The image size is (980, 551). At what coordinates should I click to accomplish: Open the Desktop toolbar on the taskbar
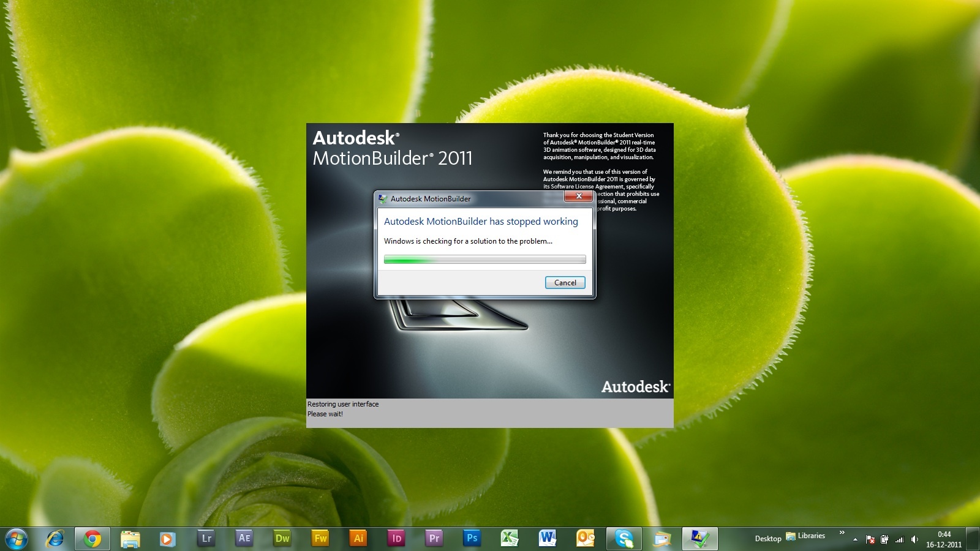click(x=768, y=539)
